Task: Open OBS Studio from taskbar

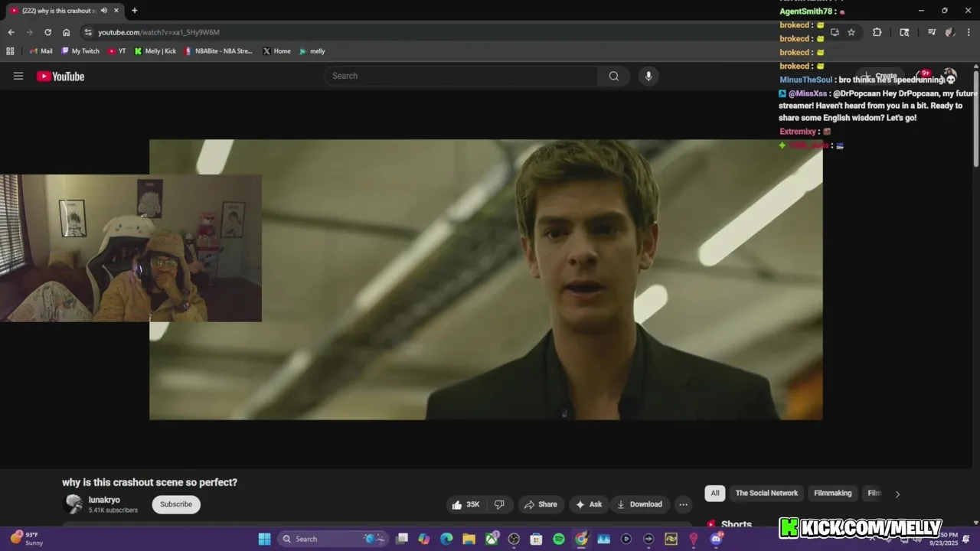Action: coord(514,539)
